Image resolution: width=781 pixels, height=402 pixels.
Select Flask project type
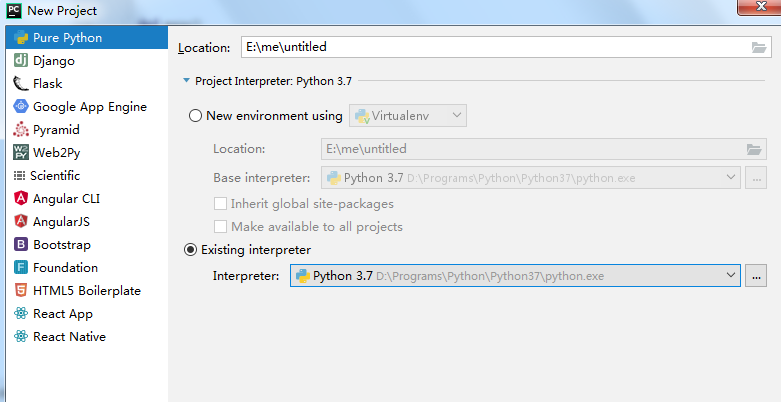pyautogui.click(x=87, y=84)
